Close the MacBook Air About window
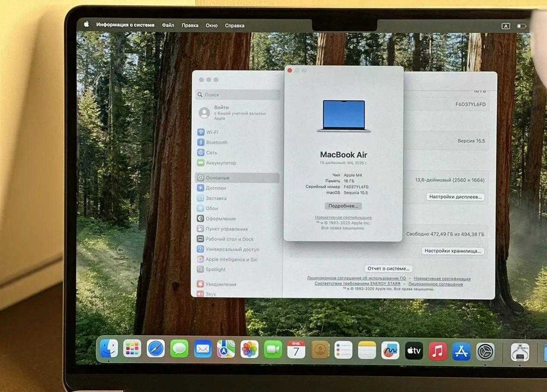 [290, 71]
